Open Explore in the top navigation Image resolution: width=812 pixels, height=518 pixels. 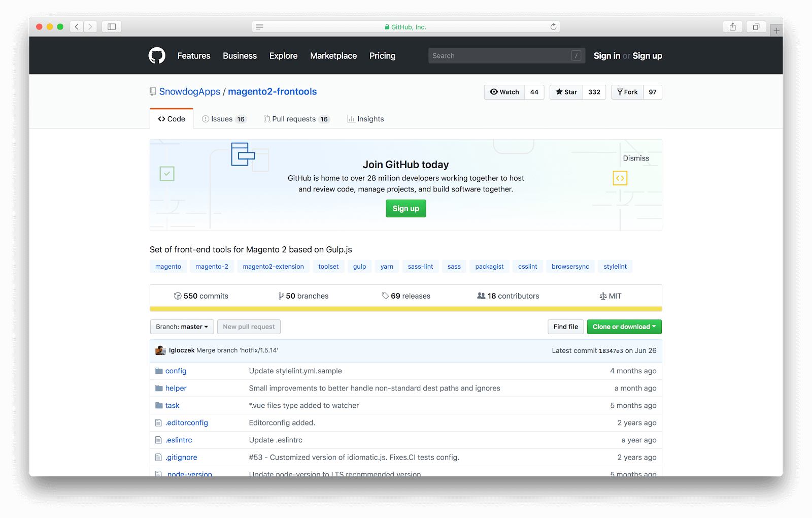[283, 56]
